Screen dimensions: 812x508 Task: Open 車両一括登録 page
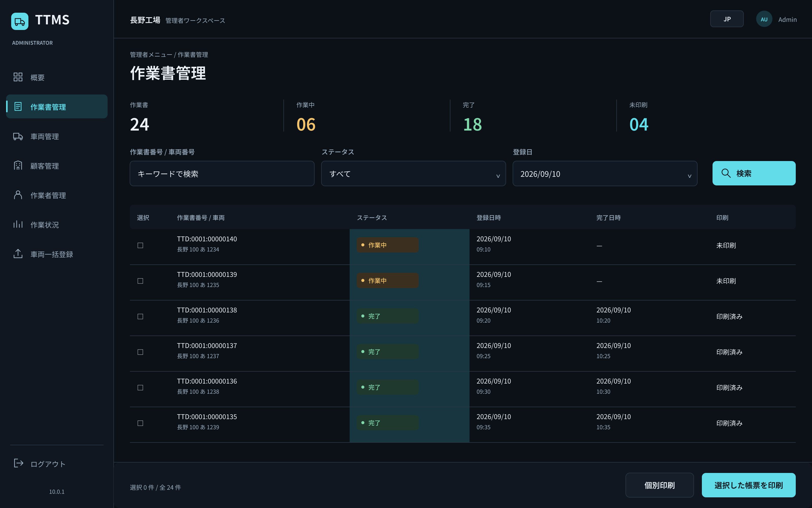[x=57, y=254]
